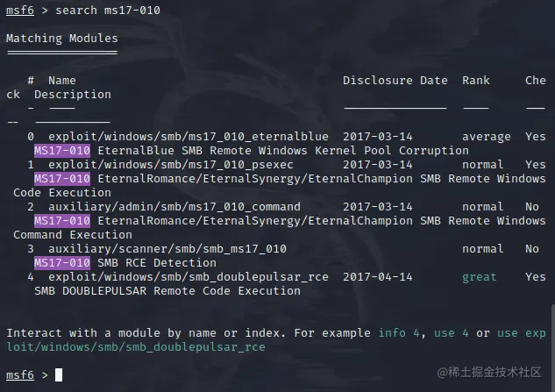Image resolution: width=555 pixels, height=392 pixels.
Task: Click module path ms17_010_eternalblue
Action: point(189,137)
